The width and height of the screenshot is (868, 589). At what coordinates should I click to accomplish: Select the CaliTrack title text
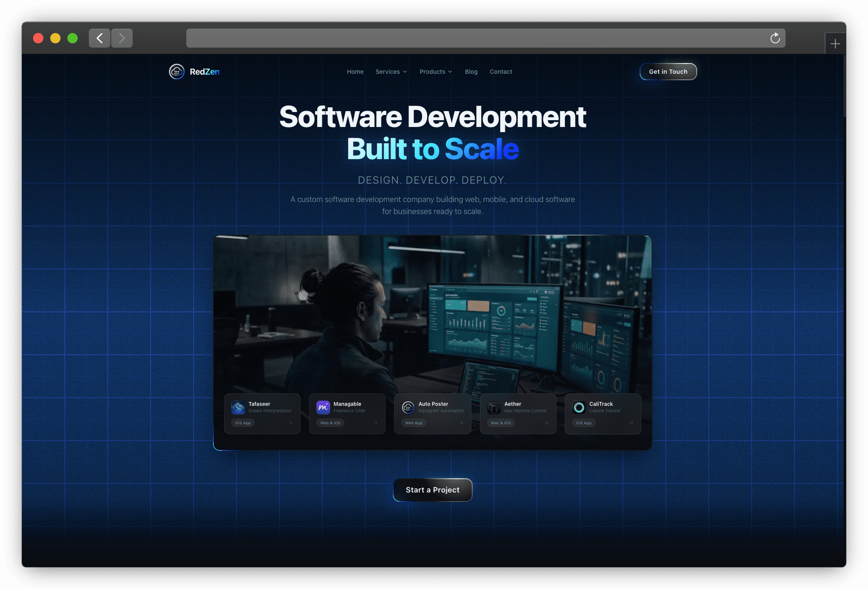[x=601, y=404]
